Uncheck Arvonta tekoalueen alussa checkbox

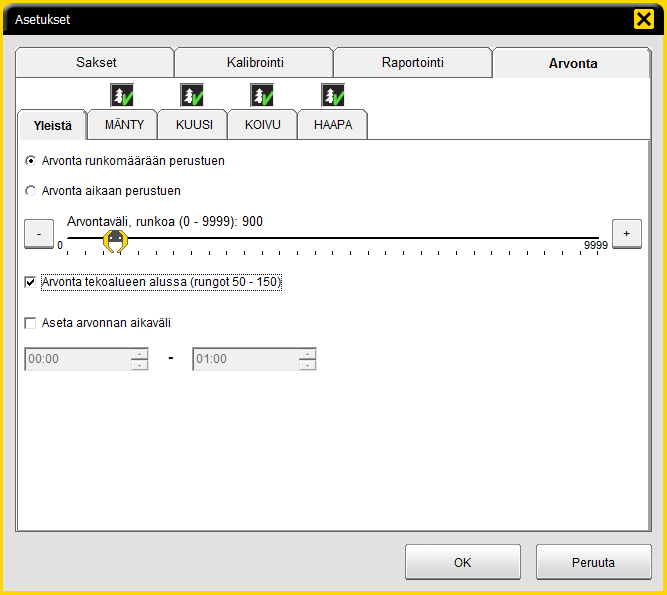point(30,282)
